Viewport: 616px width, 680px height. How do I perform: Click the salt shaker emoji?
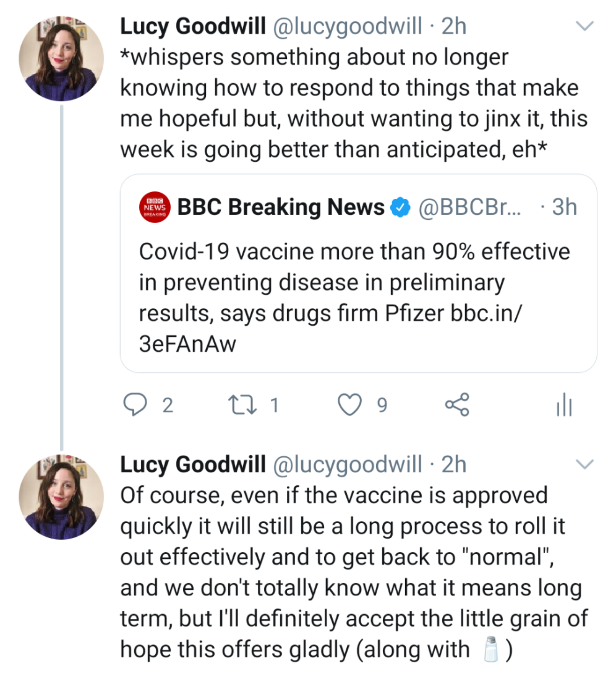491,649
